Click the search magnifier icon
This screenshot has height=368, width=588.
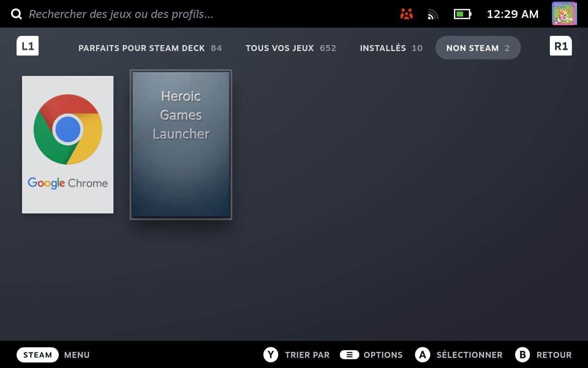coord(17,14)
